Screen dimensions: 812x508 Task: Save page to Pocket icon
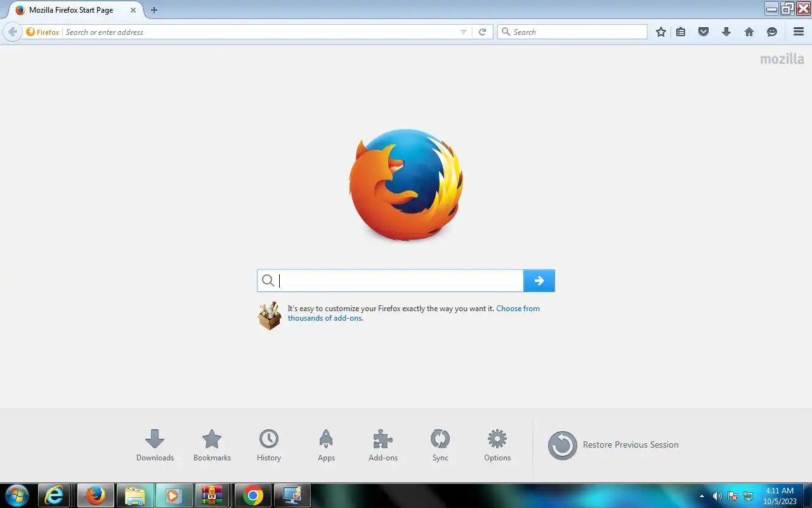[704, 32]
